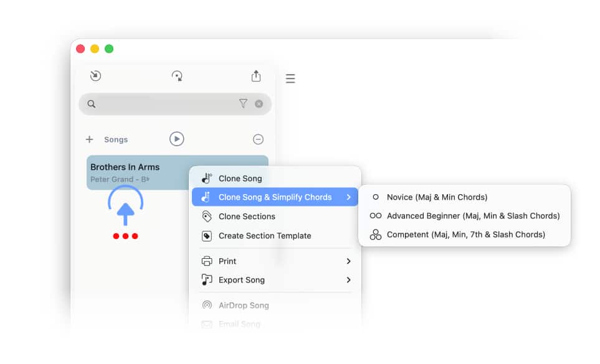Open Clone Song & Simplify Chords submenu
Viewport: 600px width, 364px height.
[275, 197]
